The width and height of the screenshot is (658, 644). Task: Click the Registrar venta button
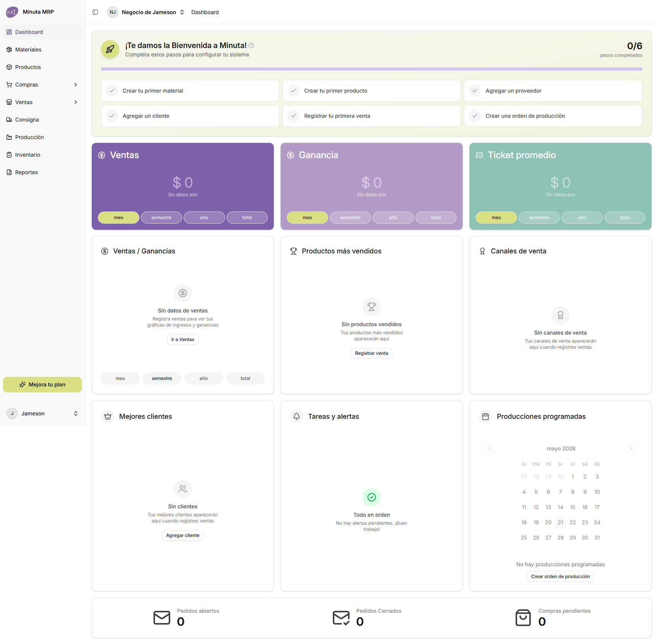(x=372, y=353)
